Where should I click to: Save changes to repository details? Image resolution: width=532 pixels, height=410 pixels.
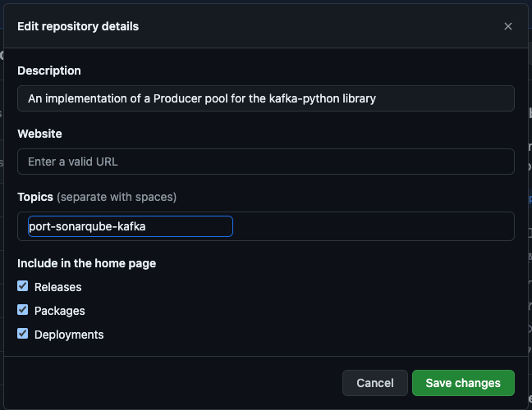tap(463, 383)
